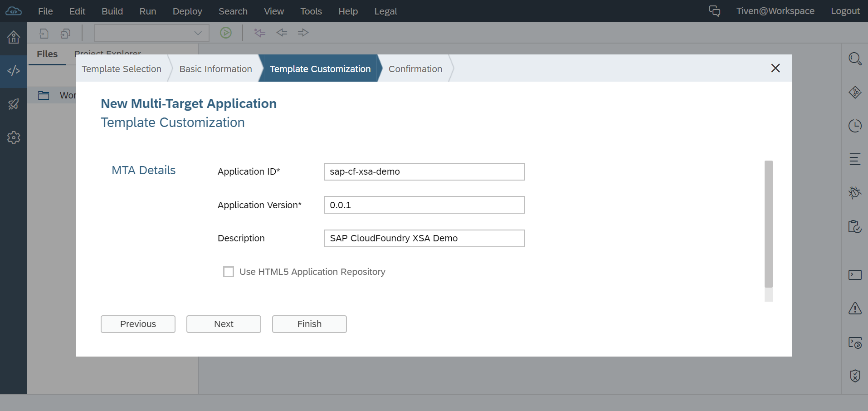Click the Description input field

coord(424,238)
